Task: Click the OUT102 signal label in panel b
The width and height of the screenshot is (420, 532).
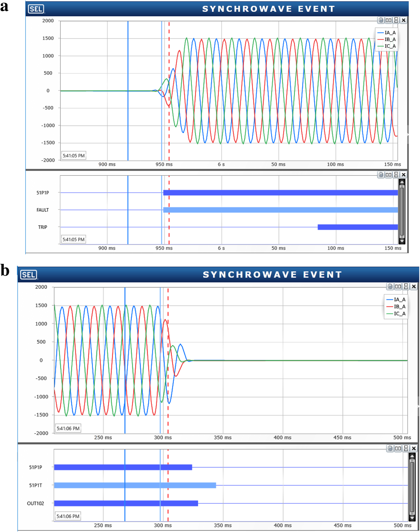Action: pyautogui.click(x=36, y=503)
